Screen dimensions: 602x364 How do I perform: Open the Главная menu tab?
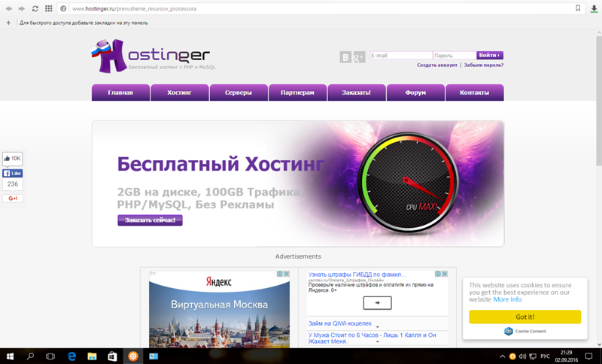[x=120, y=93]
